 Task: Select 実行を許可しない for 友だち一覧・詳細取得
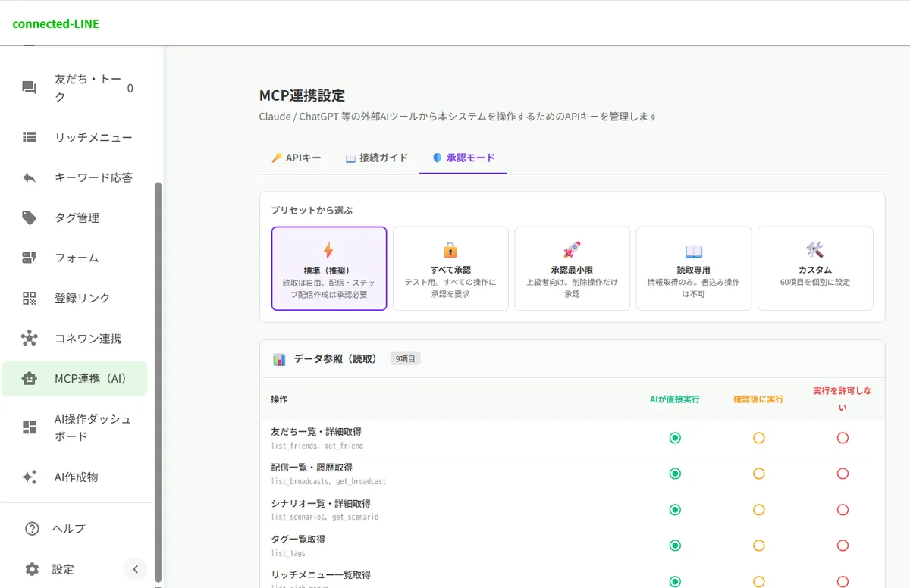click(x=843, y=438)
